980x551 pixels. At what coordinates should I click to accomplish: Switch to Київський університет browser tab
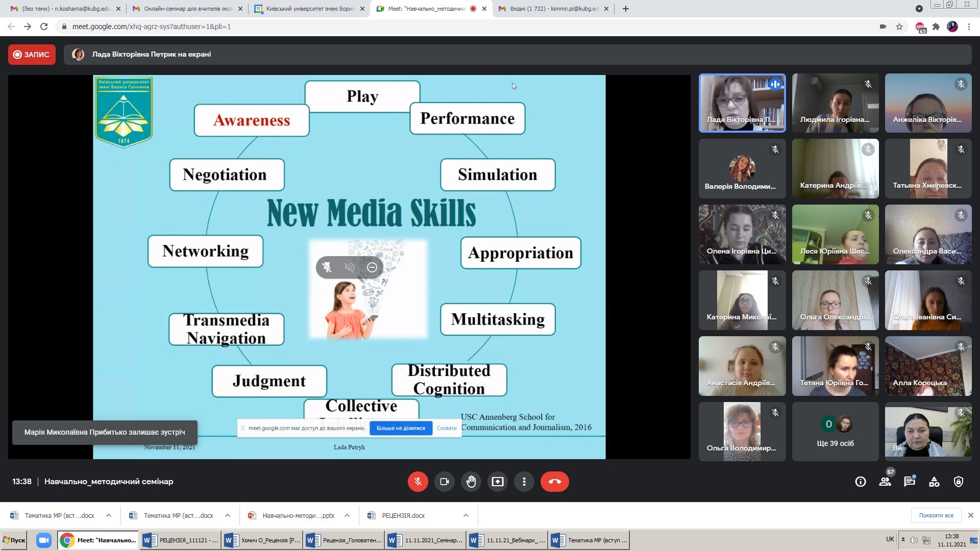[310, 9]
